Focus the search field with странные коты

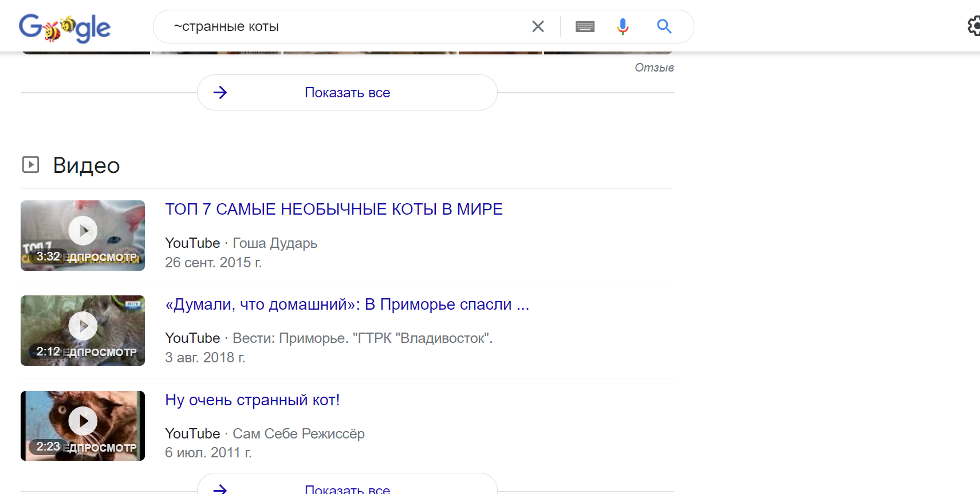pyautogui.click(x=344, y=26)
